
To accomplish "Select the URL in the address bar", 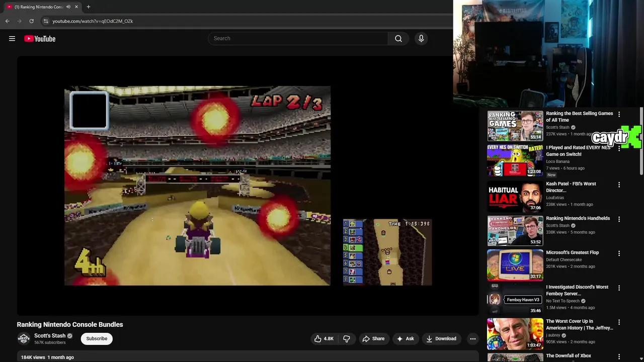I will pyautogui.click(x=93, y=21).
